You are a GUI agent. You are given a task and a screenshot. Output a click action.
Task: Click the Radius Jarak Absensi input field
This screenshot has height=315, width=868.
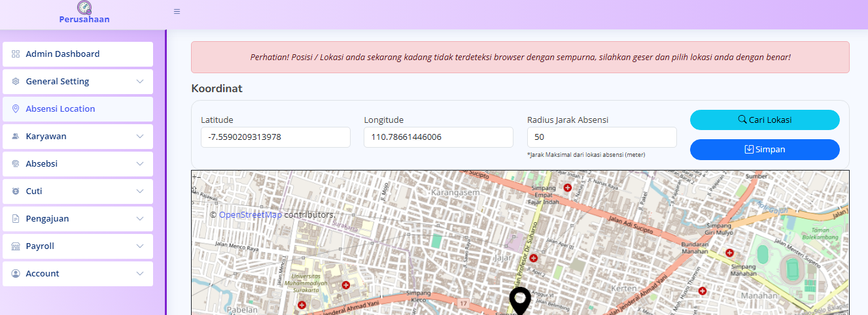pyautogui.click(x=601, y=137)
